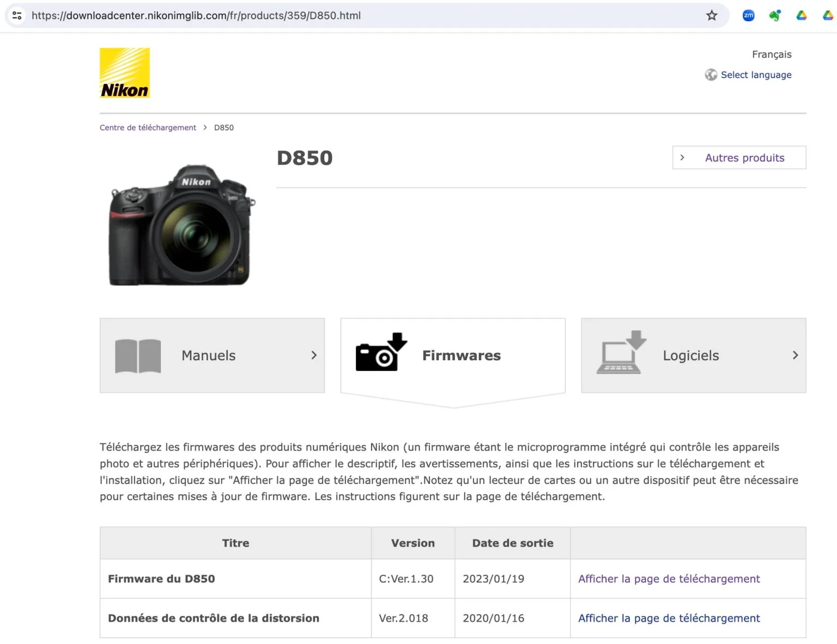Screen dimensions: 837x644
Task: Click the open book Manuels icon
Action: (x=138, y=356)
